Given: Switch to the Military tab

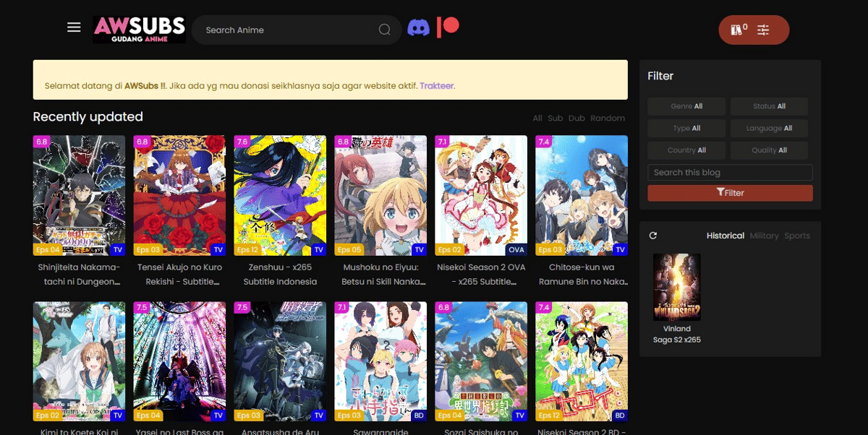Looking at the screenshot, I should click(765, 235).
